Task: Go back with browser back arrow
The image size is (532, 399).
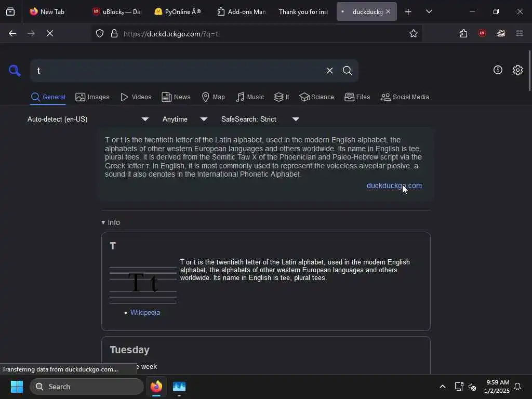Action: [12, 33]
